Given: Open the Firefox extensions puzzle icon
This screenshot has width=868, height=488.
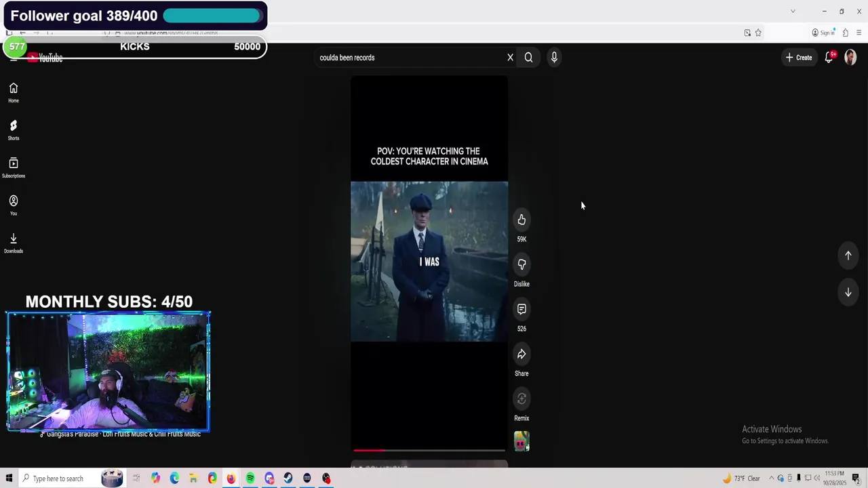Looking at the screenshot, I should pyautogui.click(x=845, y=33).
